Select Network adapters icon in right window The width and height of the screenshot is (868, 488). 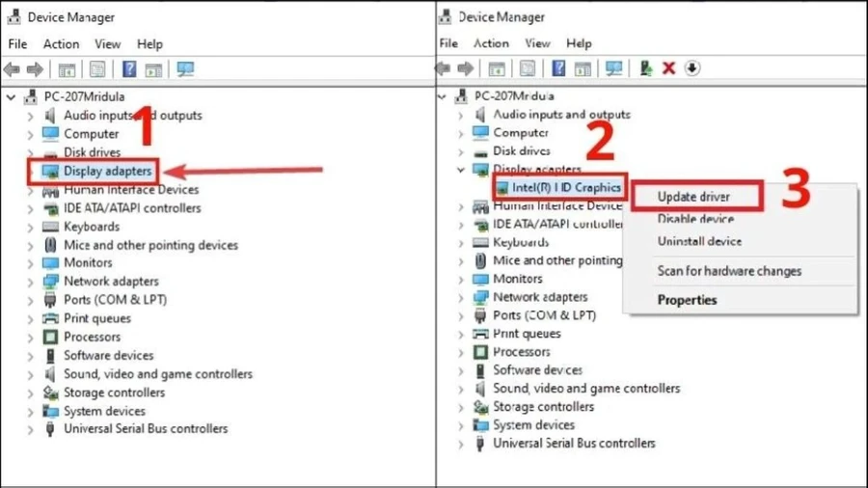480,297
